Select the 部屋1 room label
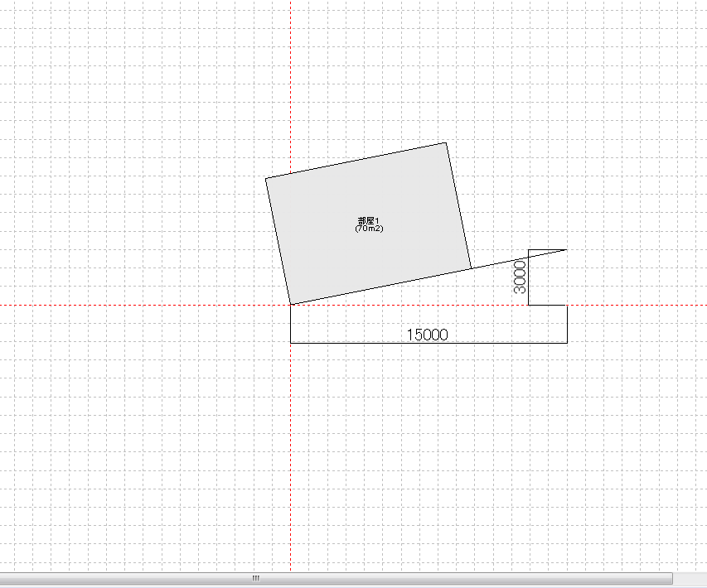 coord(368,220)
